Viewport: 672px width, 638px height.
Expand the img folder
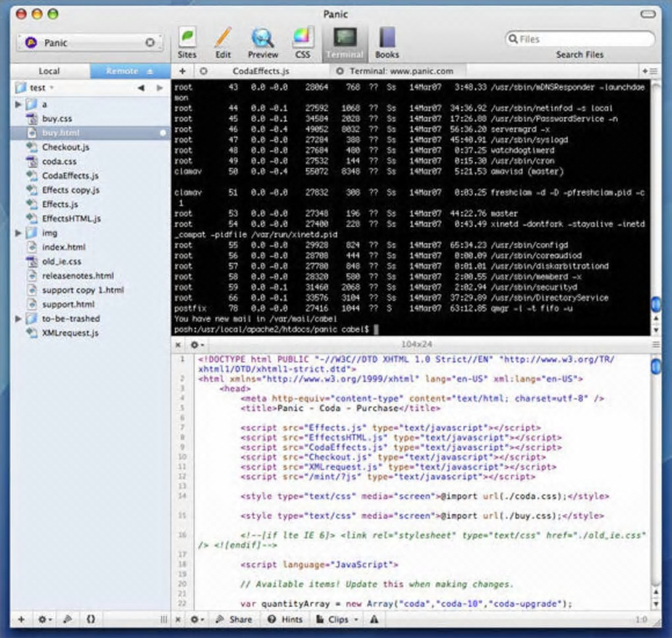[18, 232]
